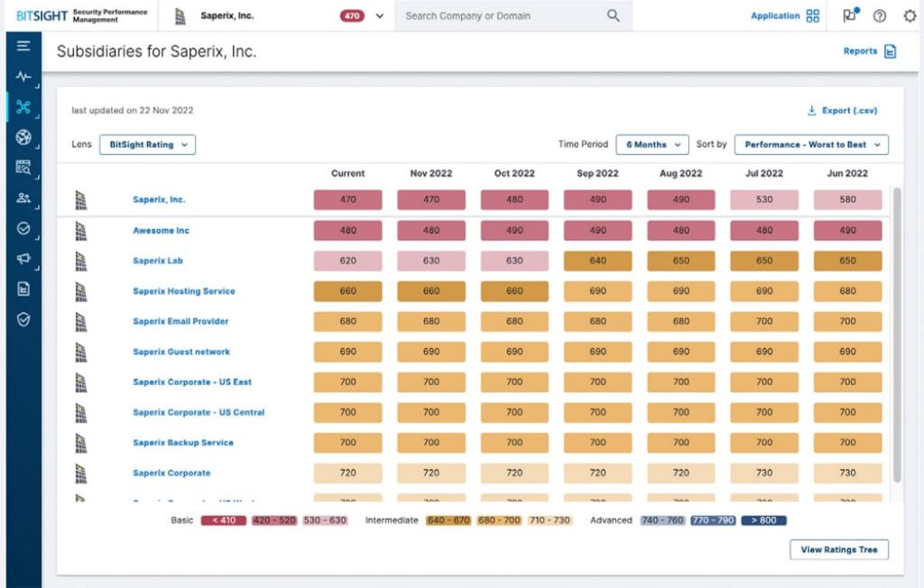Open the shield checkmark icon at sidebar bottom
Screen dimensions: 924x588
coord(24,318)
